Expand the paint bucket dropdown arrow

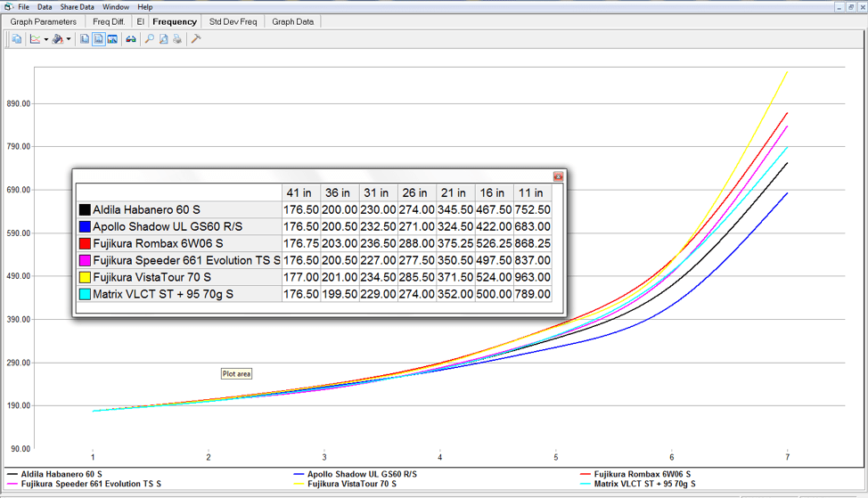pyautogui.click(x=69, y=39)
